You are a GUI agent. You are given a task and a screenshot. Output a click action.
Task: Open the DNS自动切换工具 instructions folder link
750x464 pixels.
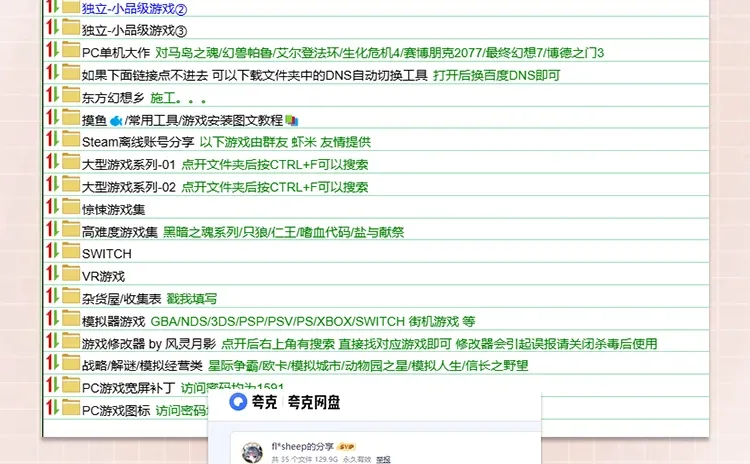254,75
